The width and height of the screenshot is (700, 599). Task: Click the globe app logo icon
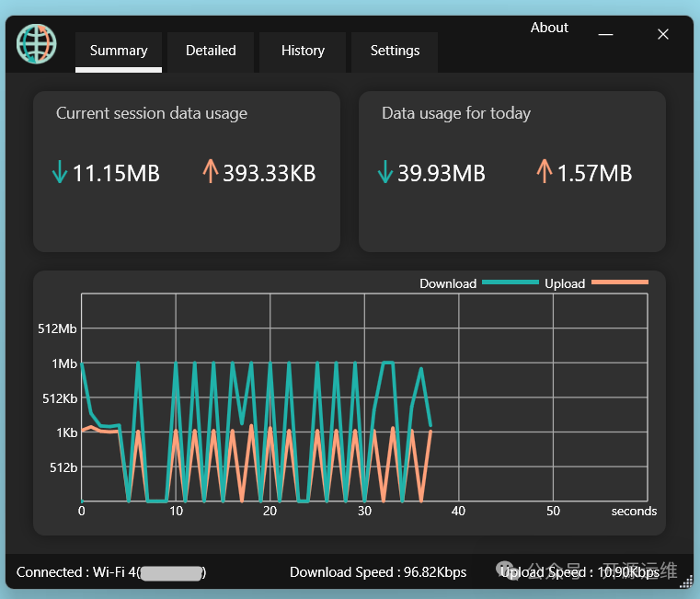[x=37, y=43]
